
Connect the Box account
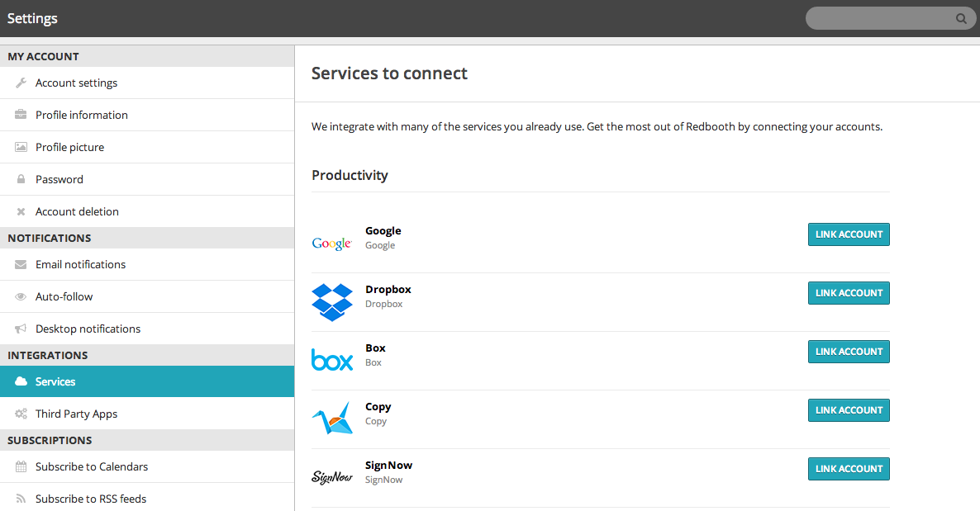tap(849, 352)
